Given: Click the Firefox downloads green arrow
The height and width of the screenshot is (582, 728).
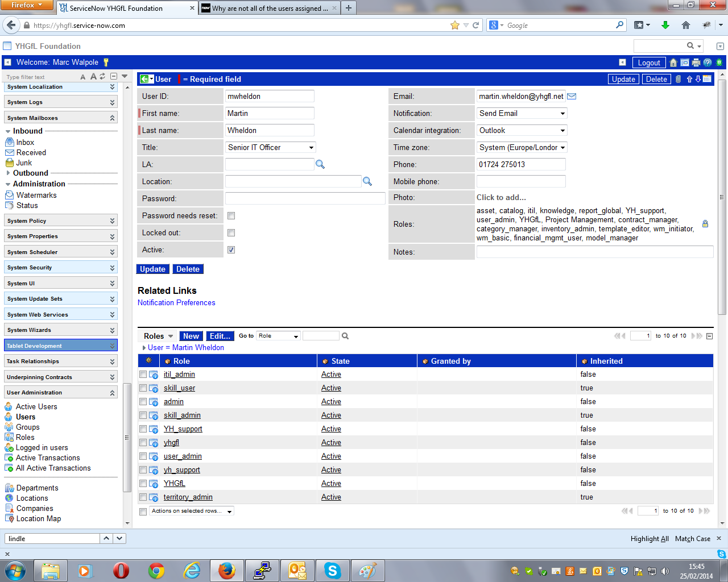Looking at the screenshot, I should pos(665,25).
